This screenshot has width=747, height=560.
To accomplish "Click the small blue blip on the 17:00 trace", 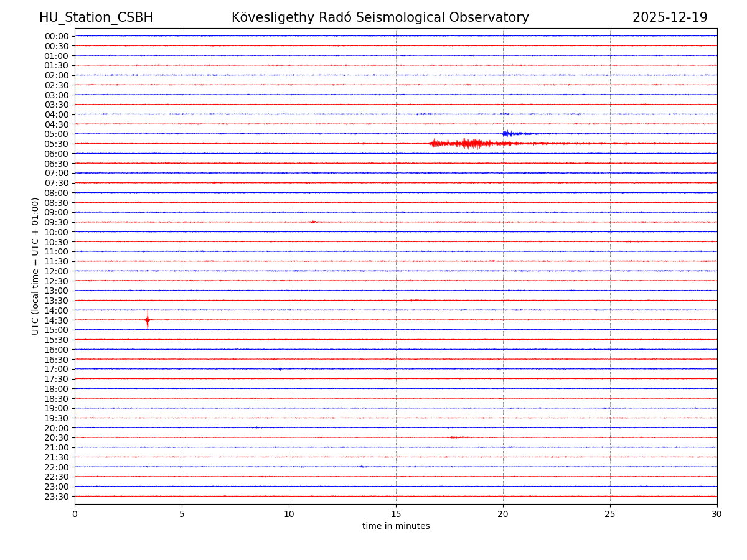I will [x=280, y=369].
